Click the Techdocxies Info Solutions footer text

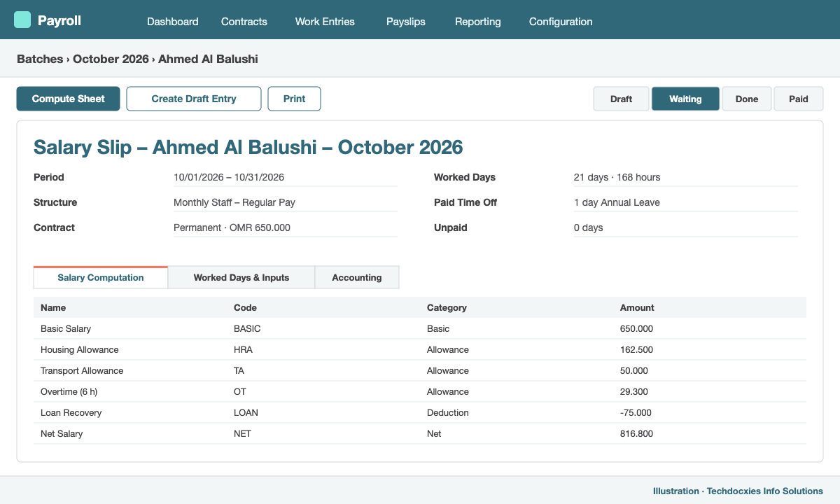pyautogui.click(x=765, y=491)
